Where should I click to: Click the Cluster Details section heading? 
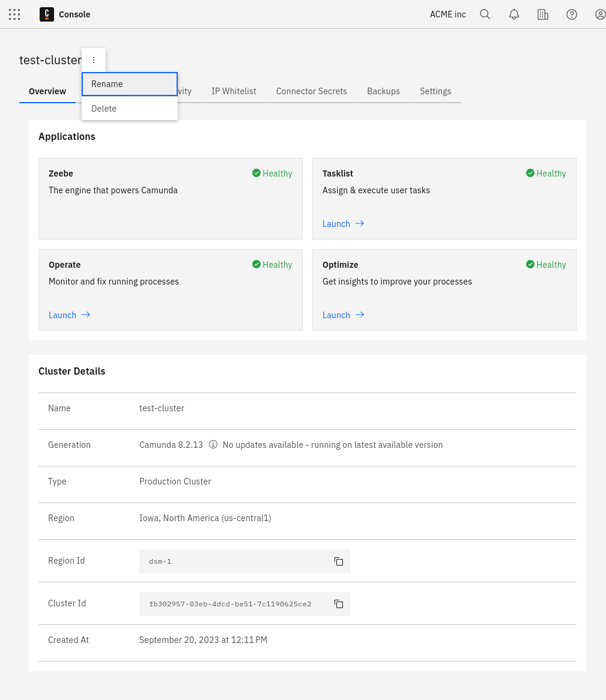point(72,372)
